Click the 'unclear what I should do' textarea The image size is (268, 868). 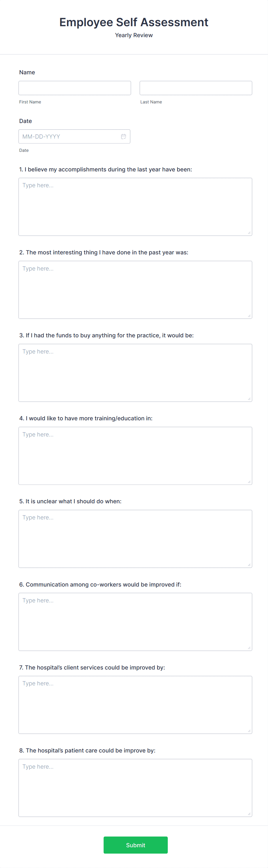click(135, 538)
